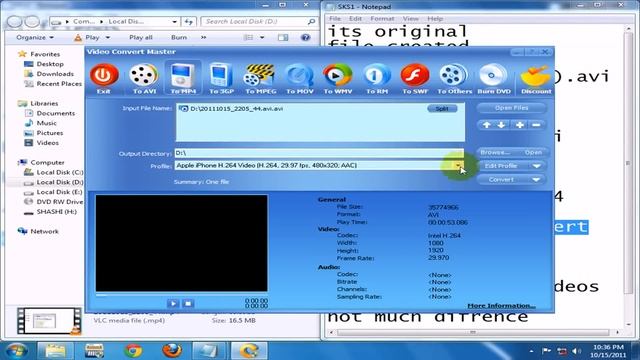The width and height of the screenshot is (640, 360).
Task: Choose the To 3GP conversion icon
Action: 221,76
